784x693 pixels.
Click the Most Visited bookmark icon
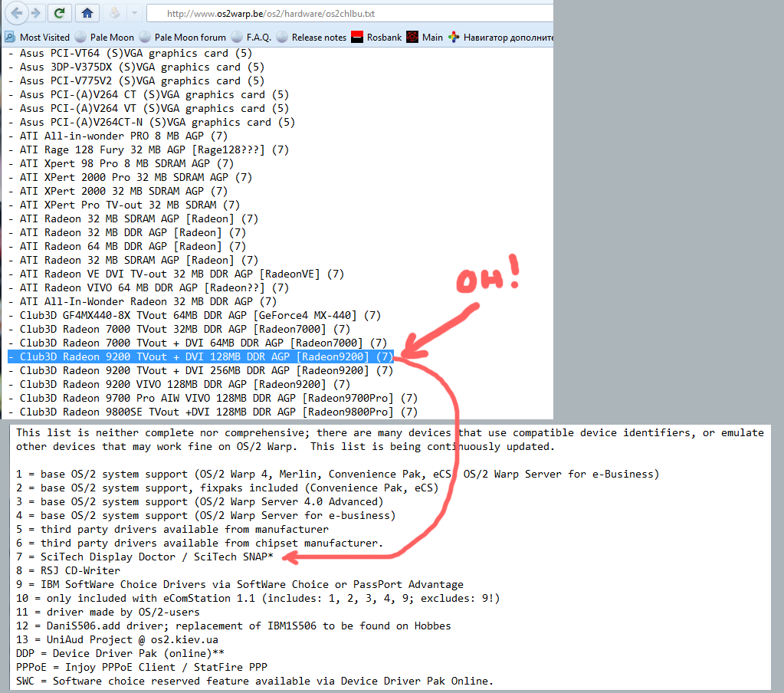click(10, 37)
